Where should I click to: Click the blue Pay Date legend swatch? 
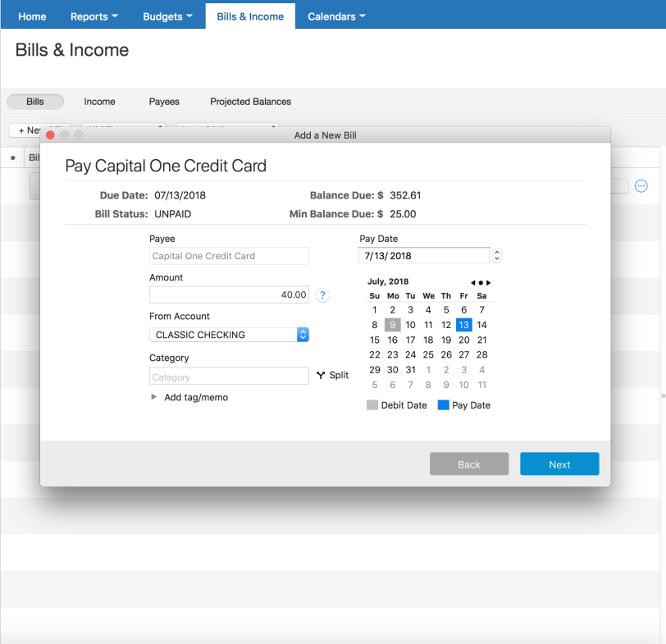[443, 405]
